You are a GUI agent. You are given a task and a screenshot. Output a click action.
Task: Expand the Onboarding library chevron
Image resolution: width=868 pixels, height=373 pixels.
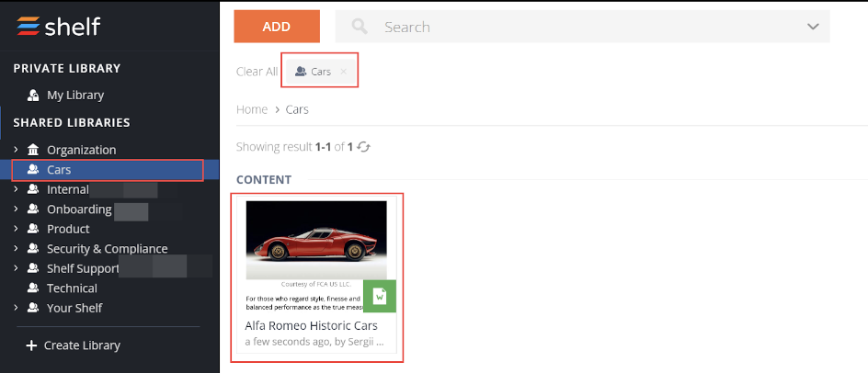pyautogui.click(x=16, y=209)
